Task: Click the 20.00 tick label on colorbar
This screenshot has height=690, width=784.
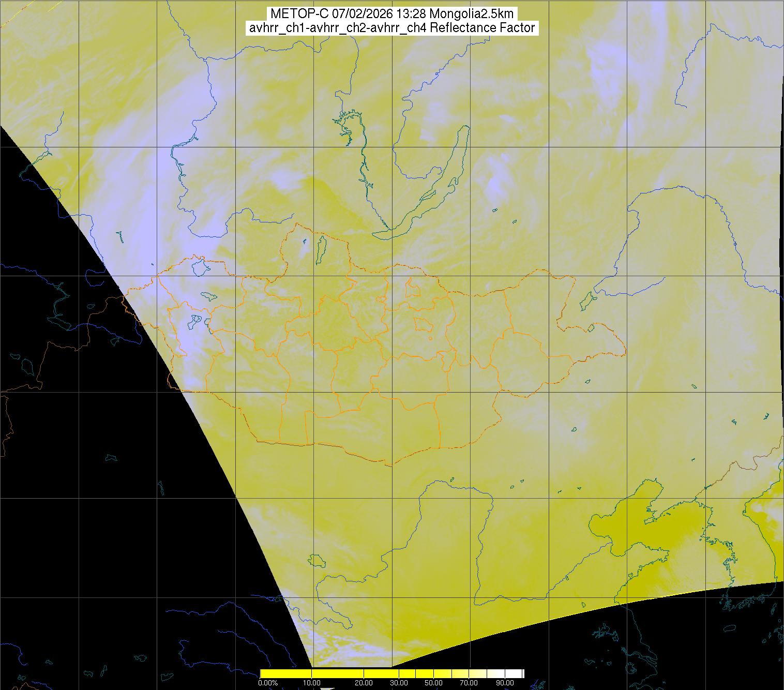Action: click(364, 683)
